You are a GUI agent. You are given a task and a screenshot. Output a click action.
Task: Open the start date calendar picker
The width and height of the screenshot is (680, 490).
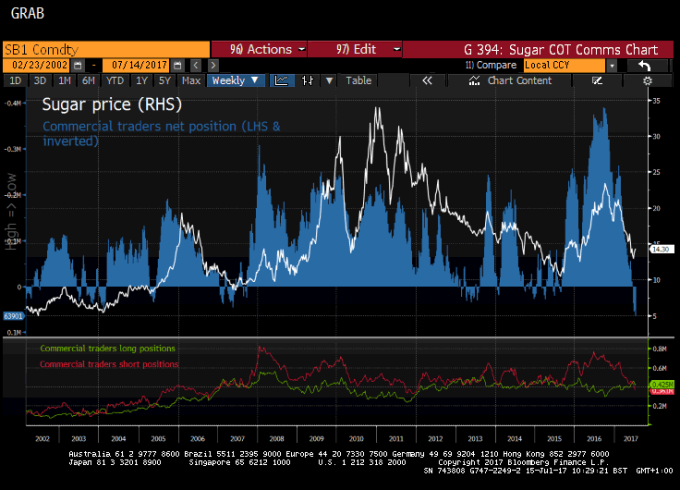75,65
